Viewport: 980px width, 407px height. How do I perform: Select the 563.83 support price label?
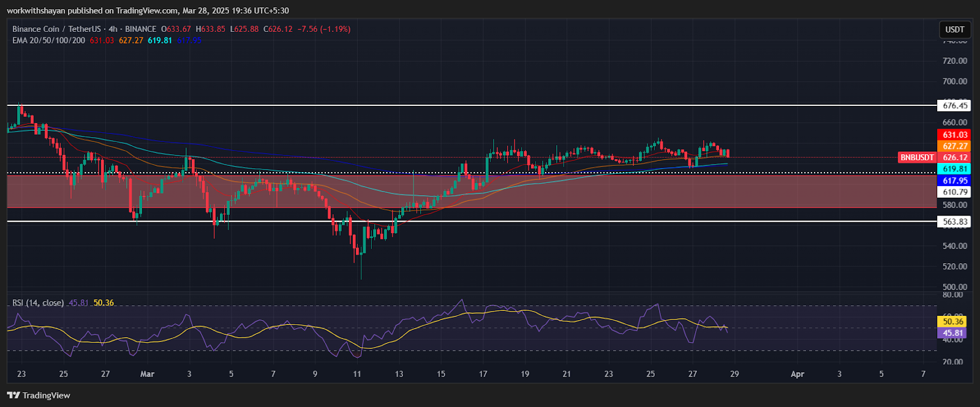pyautogui.click(x=954, y=222)
